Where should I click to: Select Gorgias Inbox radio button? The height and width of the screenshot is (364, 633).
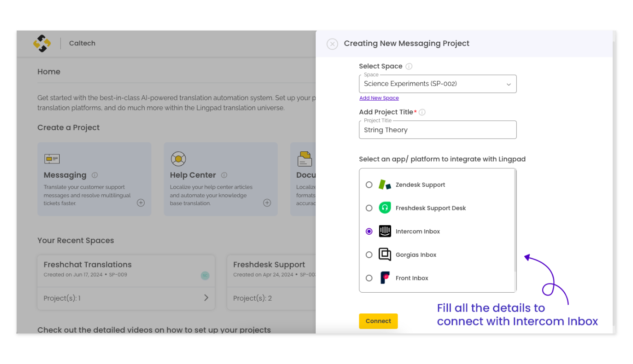(x=369, y=255)
